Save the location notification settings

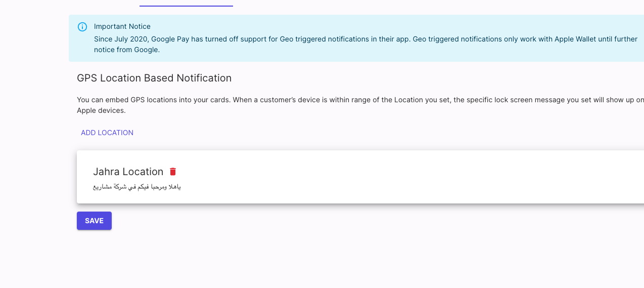(94, 221)
